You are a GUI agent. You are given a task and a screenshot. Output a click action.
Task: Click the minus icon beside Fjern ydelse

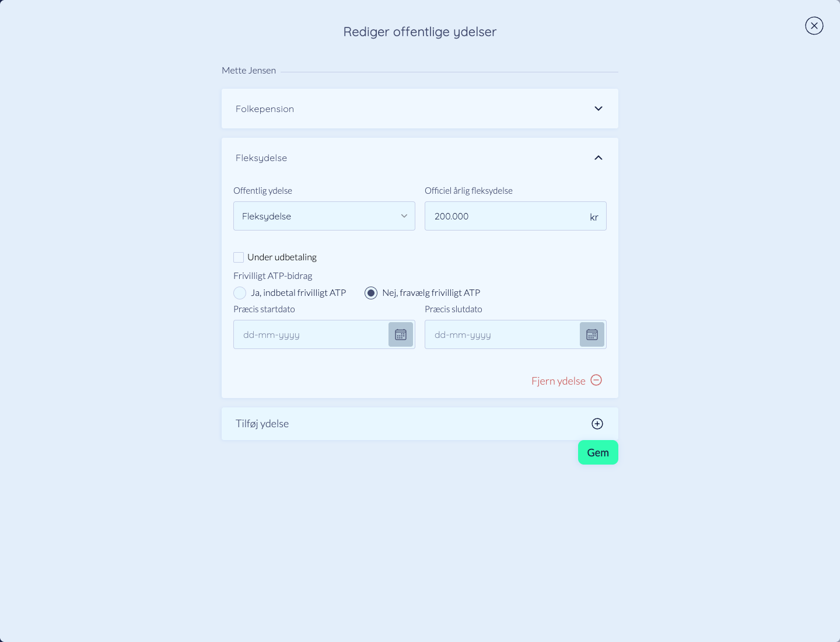coord(596,380)
